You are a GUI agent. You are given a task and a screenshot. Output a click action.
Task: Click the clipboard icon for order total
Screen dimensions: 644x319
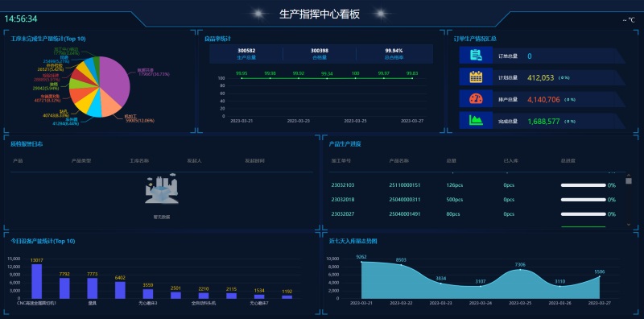476,56
